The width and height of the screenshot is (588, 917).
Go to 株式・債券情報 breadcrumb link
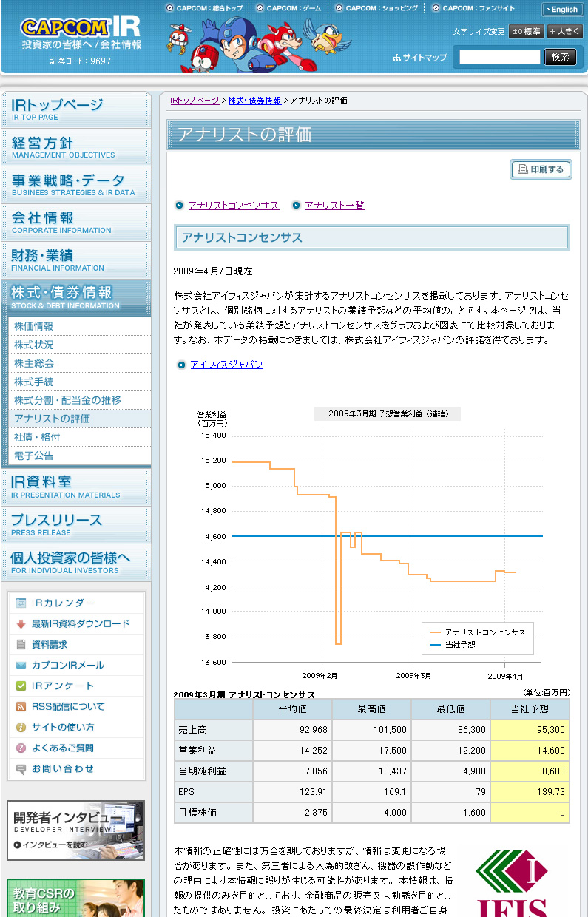pyautogui.click(x=254, y=100)
